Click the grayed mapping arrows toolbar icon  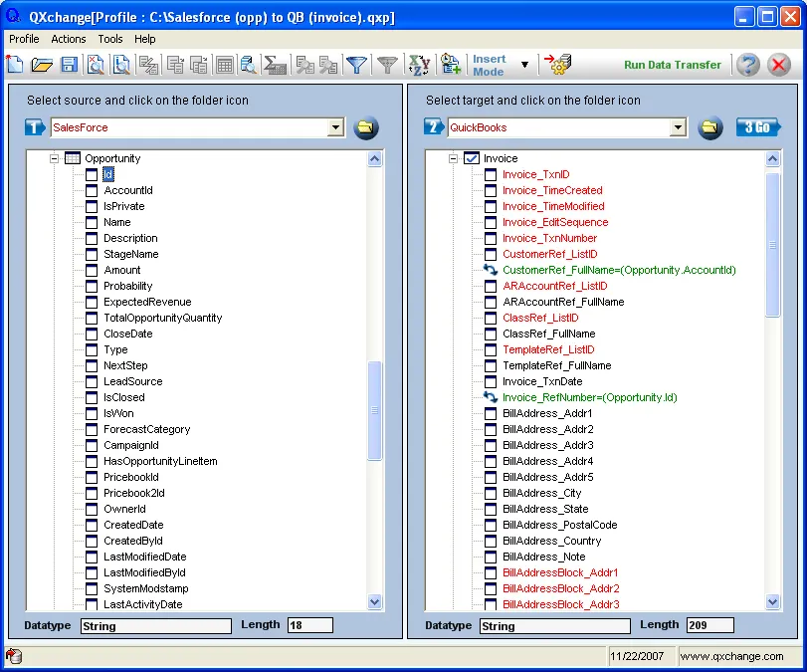pos(149,65)
